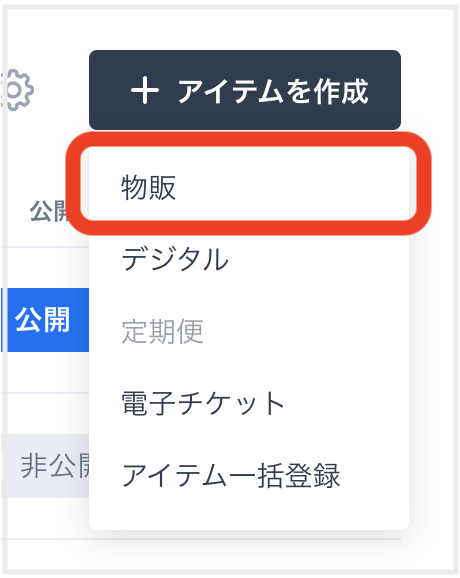The height and width of the screenshot is (578, 460).
Task: Click the plus icon on create button
Action: tap(145, 90)
